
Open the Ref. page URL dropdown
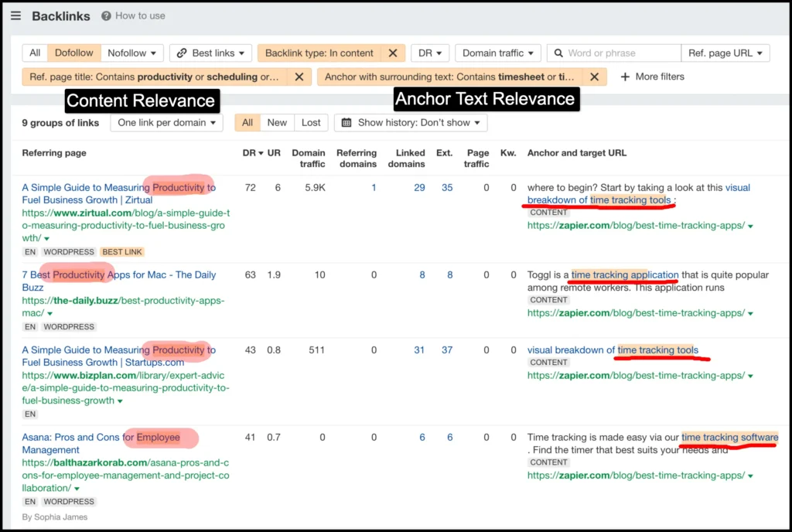coord(725,53)
